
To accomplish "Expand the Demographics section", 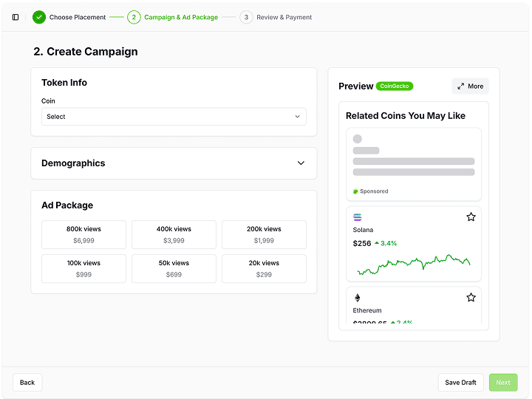I will click(x=174, y=163).
